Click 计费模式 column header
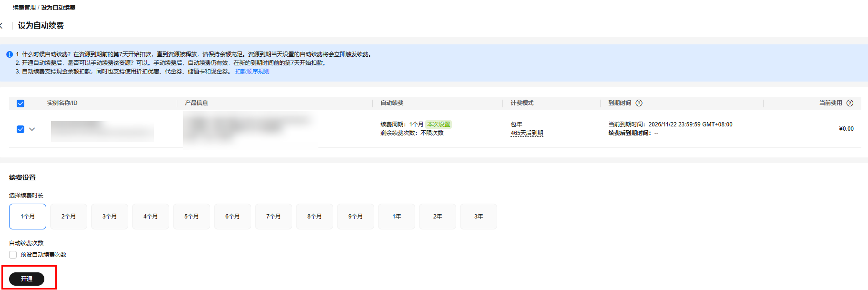 click(x=522, y=103)
